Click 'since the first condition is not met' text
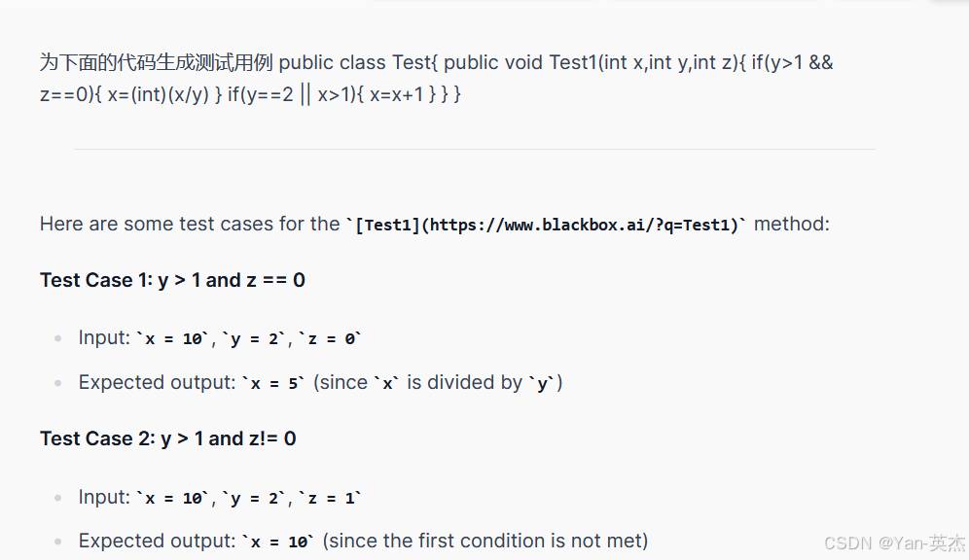Screen dimensions: 969x560 click(x=485, y=541)
